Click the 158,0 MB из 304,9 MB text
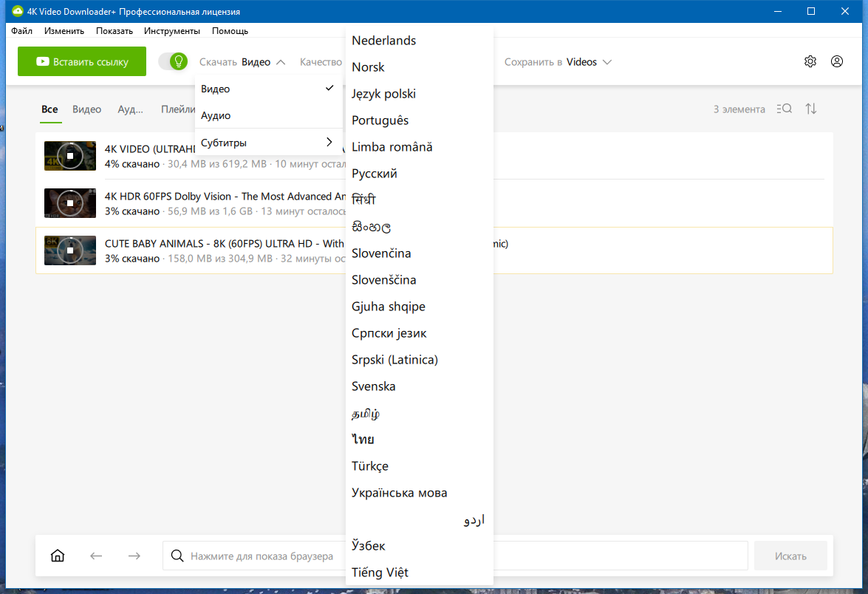The image size is (868, 594). (220, 259)
